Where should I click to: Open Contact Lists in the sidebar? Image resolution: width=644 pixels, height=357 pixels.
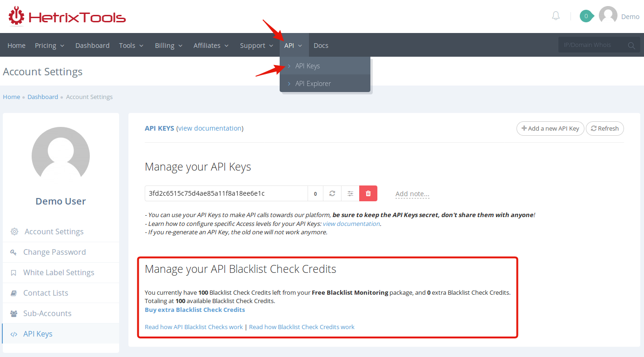tap(60, 293)
